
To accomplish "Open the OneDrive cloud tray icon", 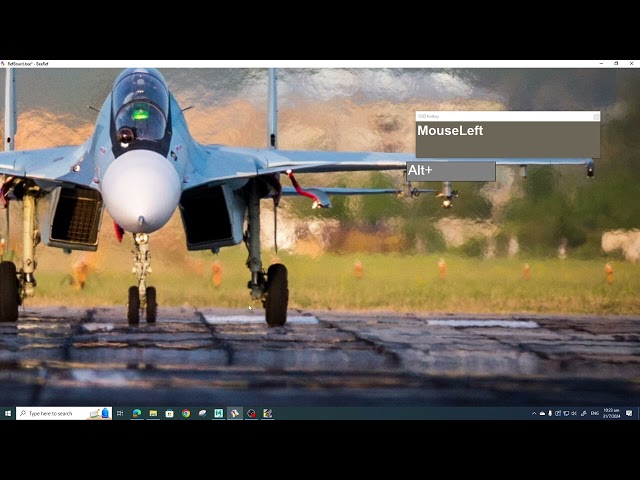I will click(x=542, y=413).
